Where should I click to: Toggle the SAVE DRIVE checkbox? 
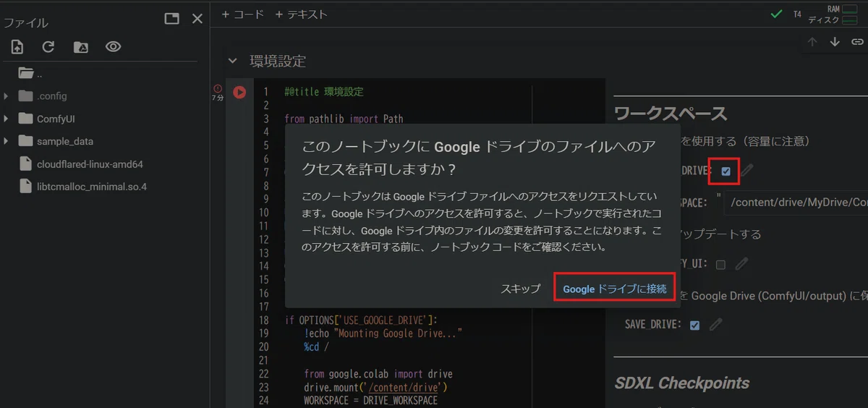click(x=695, y=326)
